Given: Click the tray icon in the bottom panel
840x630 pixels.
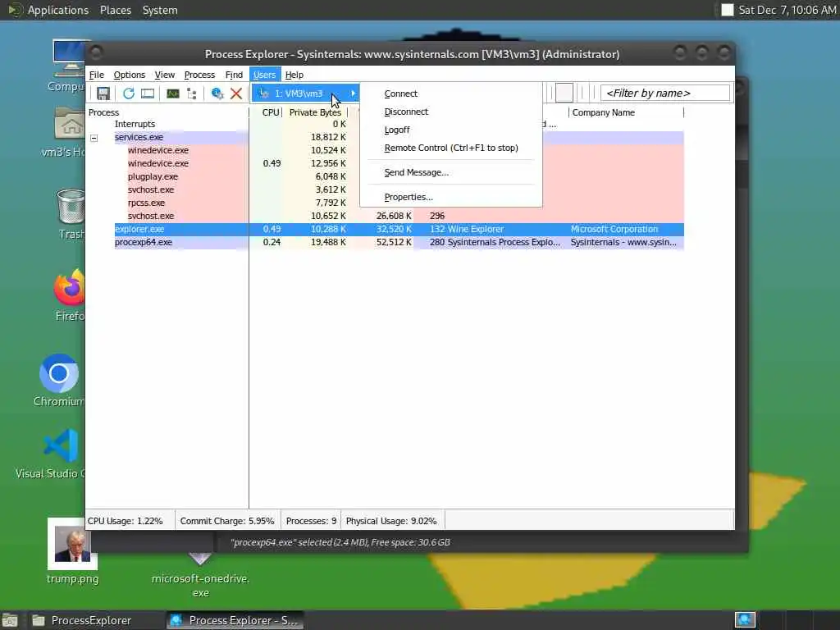Looking at the screenshot, I should click(x=745, y=620).
